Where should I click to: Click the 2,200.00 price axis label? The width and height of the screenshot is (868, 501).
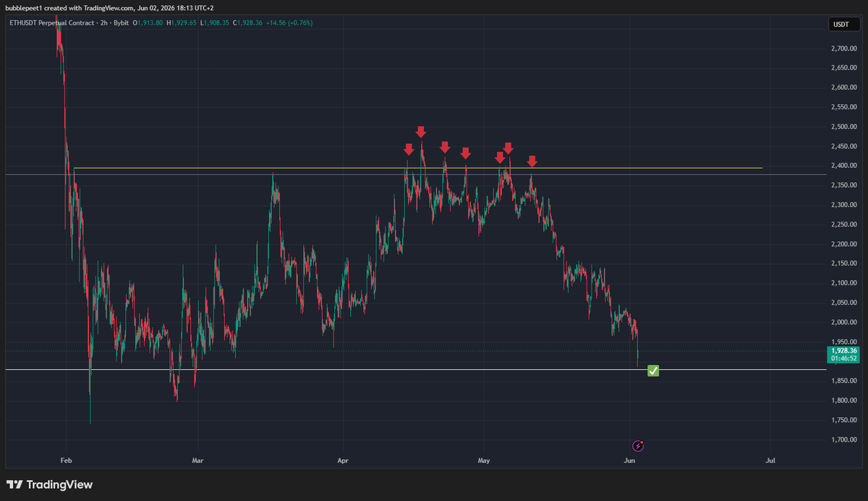click(x=844, y=244)
